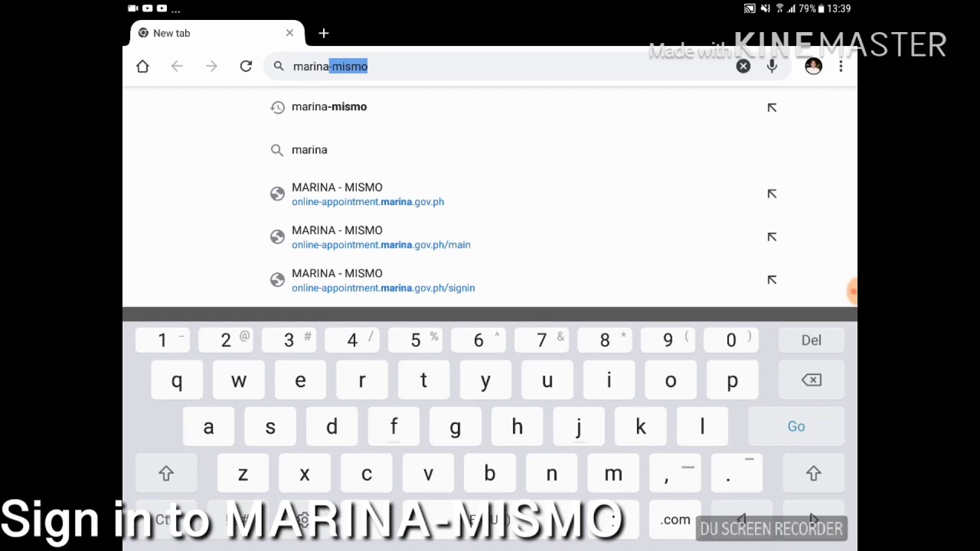980x551 pixels.
Task: Open a new tab with plus button
Action: (x=324, y=33)
